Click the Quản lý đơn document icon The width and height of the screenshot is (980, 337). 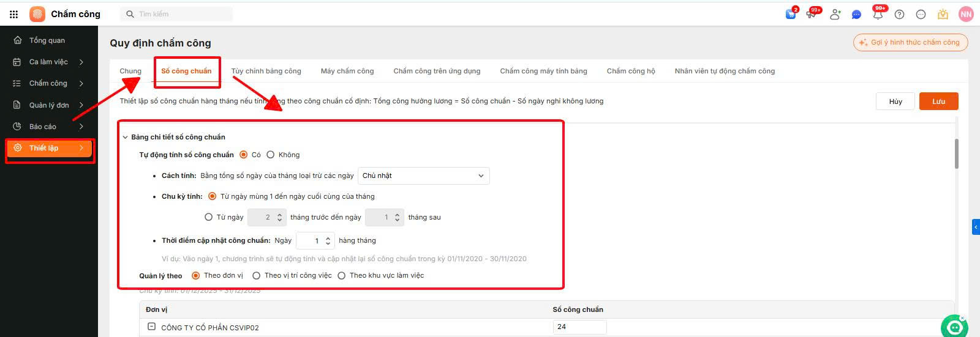(x=17, y=105)
